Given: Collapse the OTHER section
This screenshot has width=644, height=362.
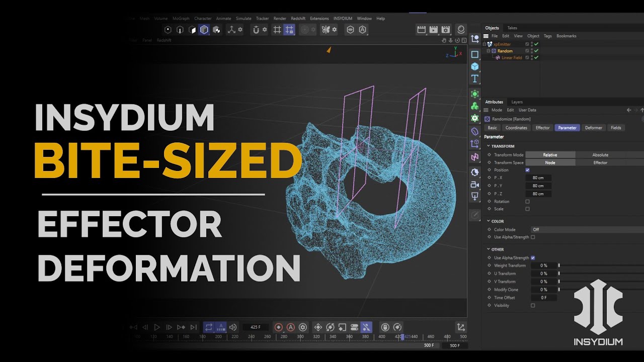Looking at the screenshot, I should (x=489, y=249).
